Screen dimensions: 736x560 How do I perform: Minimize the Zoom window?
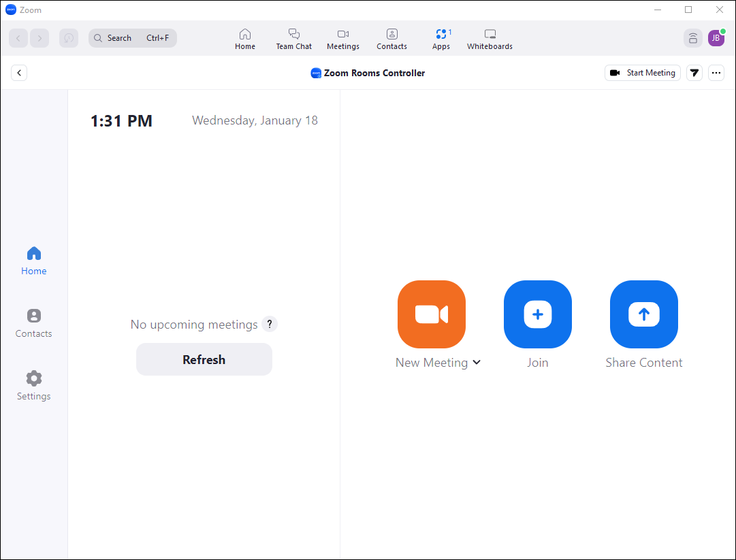coord(658,10)
